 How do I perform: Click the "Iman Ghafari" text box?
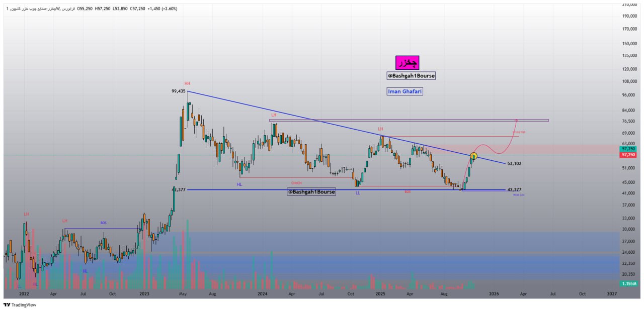406,91
